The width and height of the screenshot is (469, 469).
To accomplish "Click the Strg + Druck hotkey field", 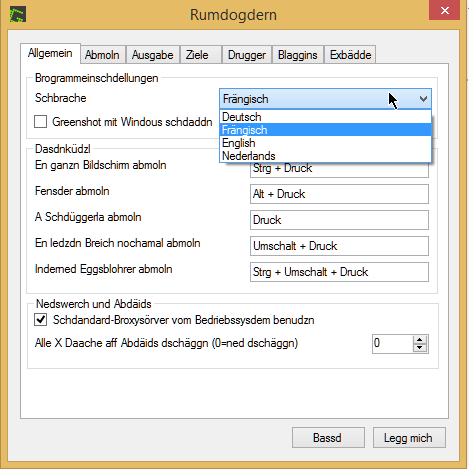I will pos(339,170).
